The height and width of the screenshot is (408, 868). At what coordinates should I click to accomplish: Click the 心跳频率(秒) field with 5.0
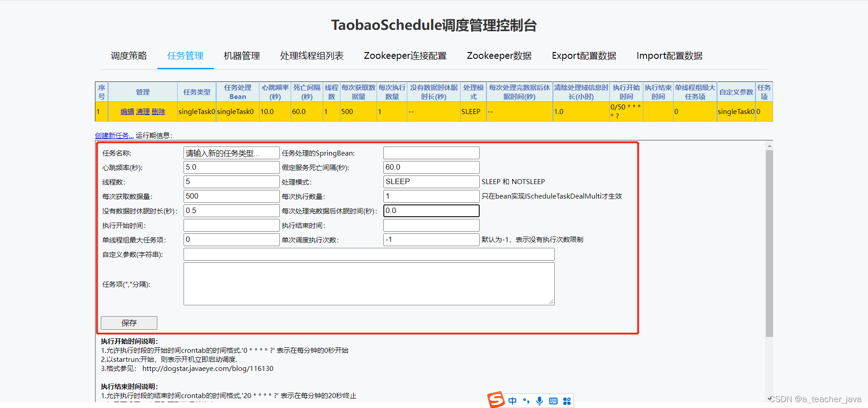[x=231, y=167]
